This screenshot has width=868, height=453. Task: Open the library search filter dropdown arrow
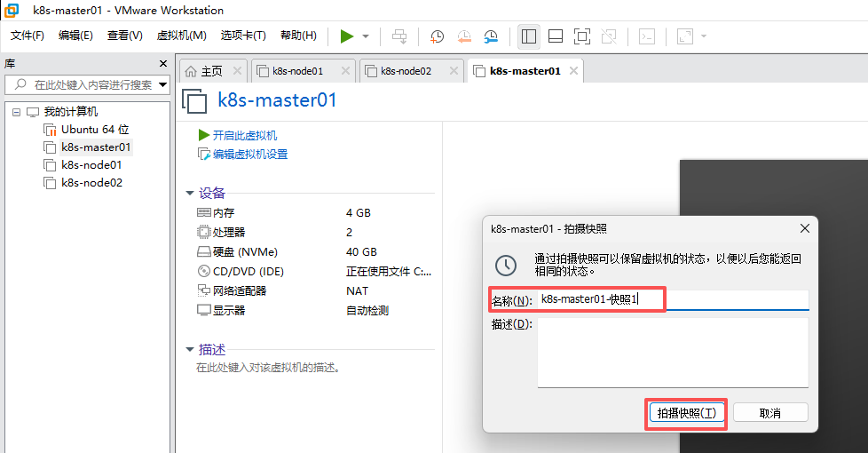click(x=162, y=84)
